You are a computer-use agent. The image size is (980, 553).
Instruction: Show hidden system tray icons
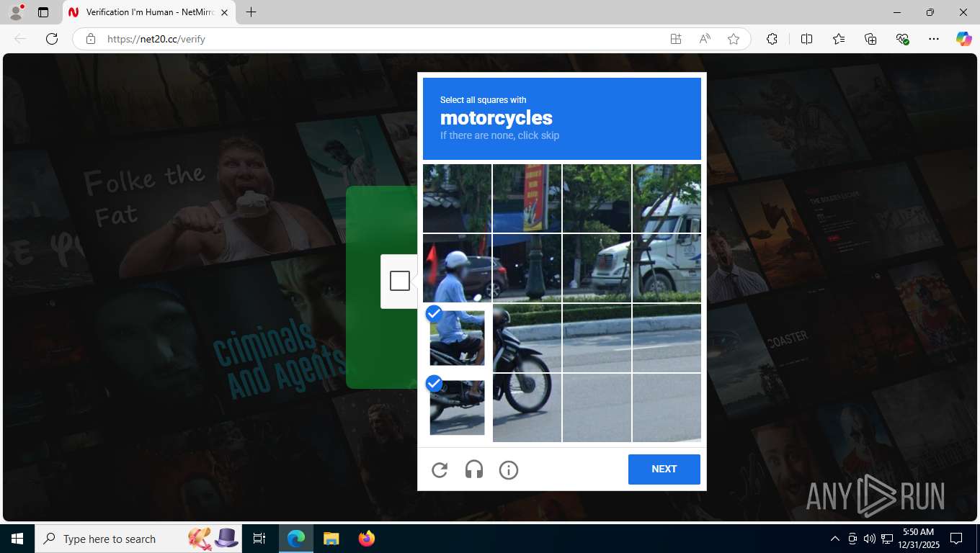click(834, 539)
